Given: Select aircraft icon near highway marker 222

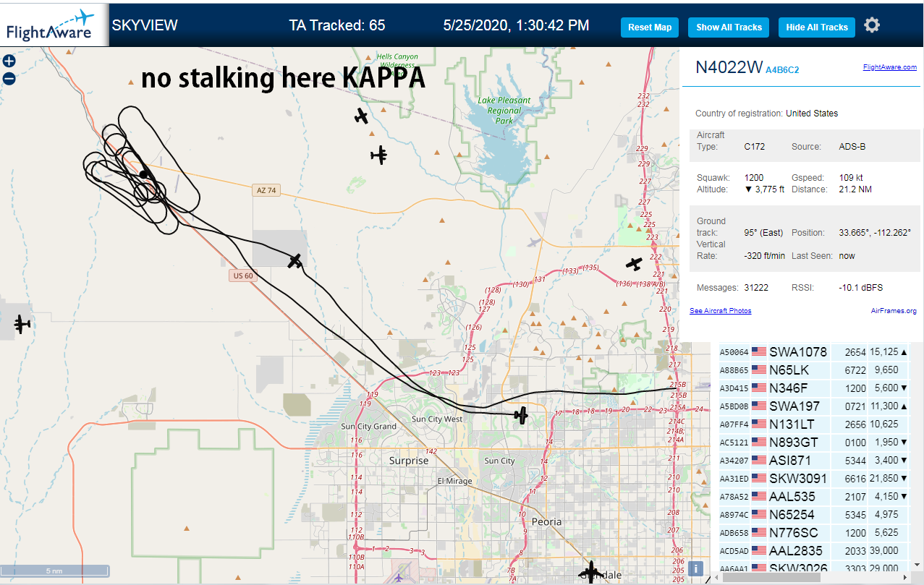Looking at the screenshot, I should [635, 264].
